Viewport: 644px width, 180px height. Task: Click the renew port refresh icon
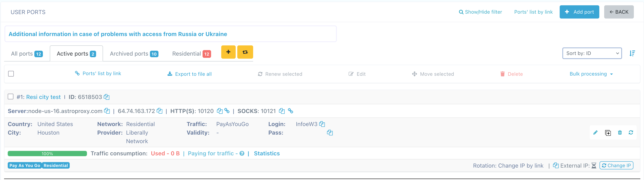pyautogui.click(x=631, y=133)
